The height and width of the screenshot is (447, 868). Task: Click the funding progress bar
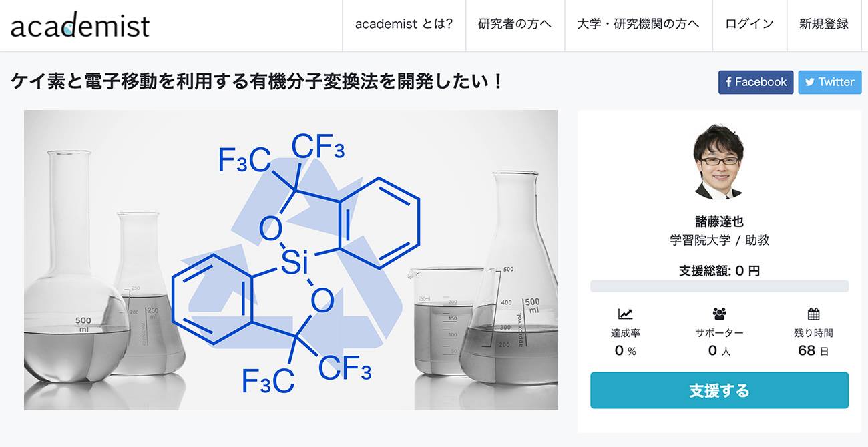719,286
